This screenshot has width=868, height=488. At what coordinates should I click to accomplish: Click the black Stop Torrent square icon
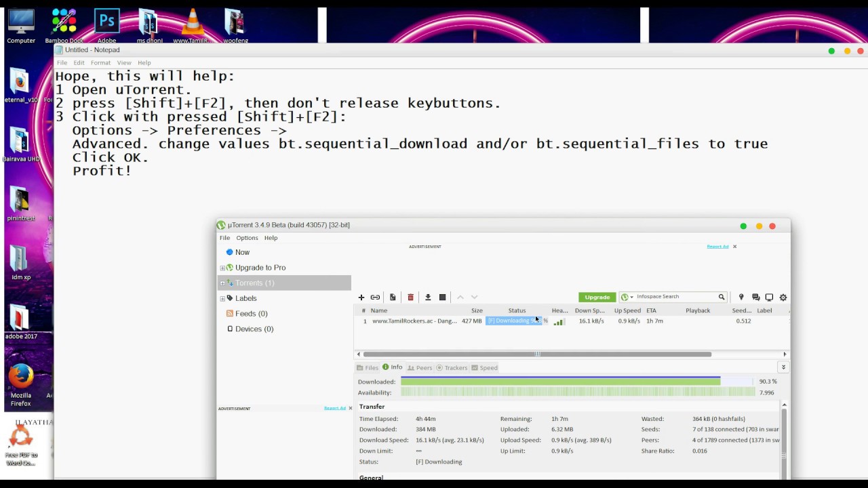(443, 297)
